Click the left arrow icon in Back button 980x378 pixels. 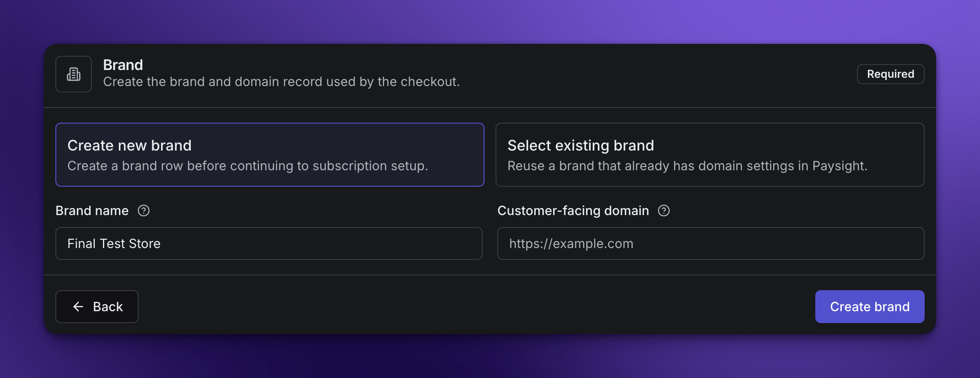[x=78, y=307]
